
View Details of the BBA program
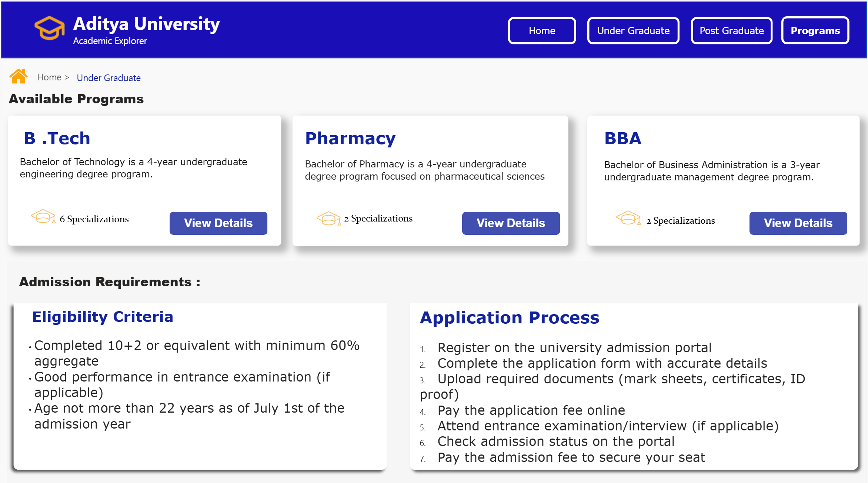click(x=798, y=223)
